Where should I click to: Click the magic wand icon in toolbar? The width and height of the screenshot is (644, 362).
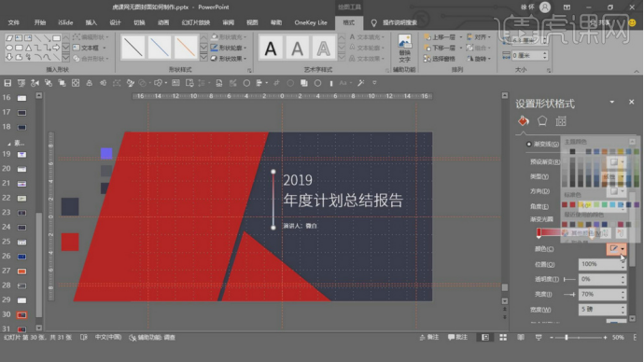point(360,83)
